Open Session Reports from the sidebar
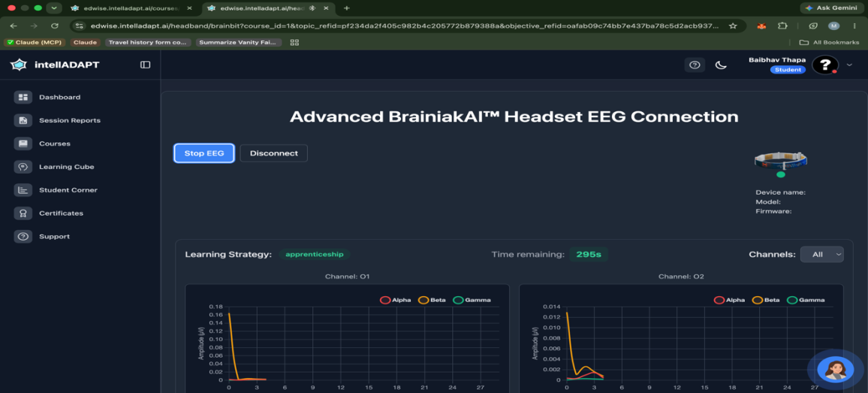868x393 pixels. coord(69,120)
